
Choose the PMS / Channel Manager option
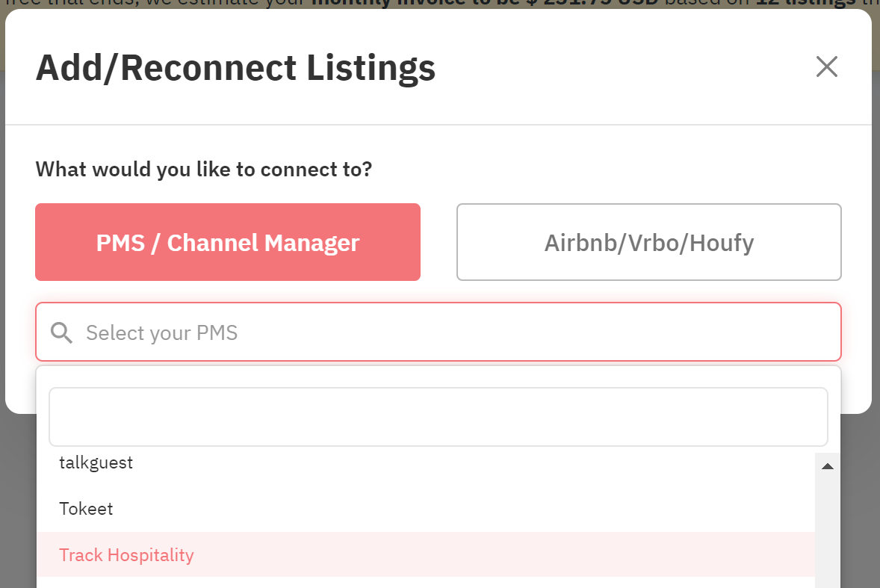(x=228, y=242)
